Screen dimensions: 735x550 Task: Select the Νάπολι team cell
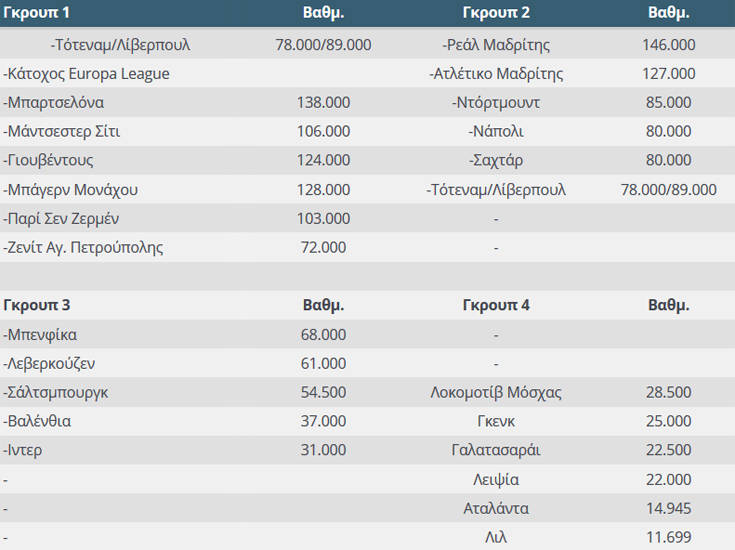tap(496, 132)
